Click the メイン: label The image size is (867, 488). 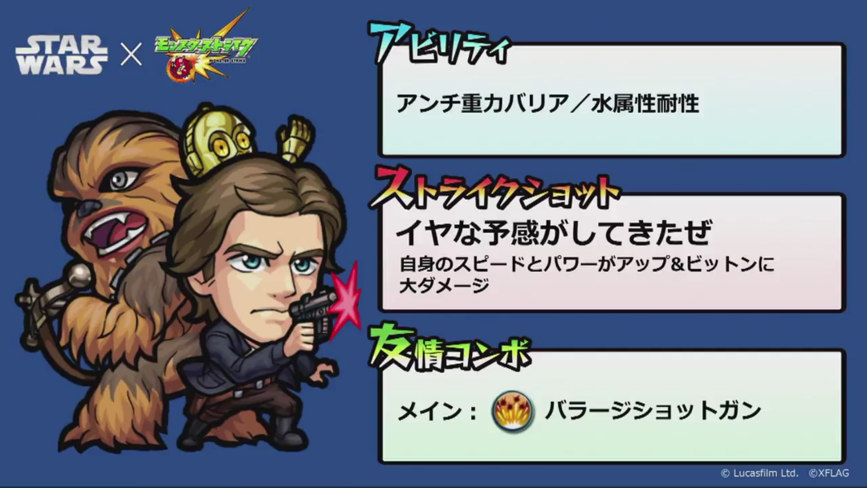pyautogui.click(x=437, y=412)
